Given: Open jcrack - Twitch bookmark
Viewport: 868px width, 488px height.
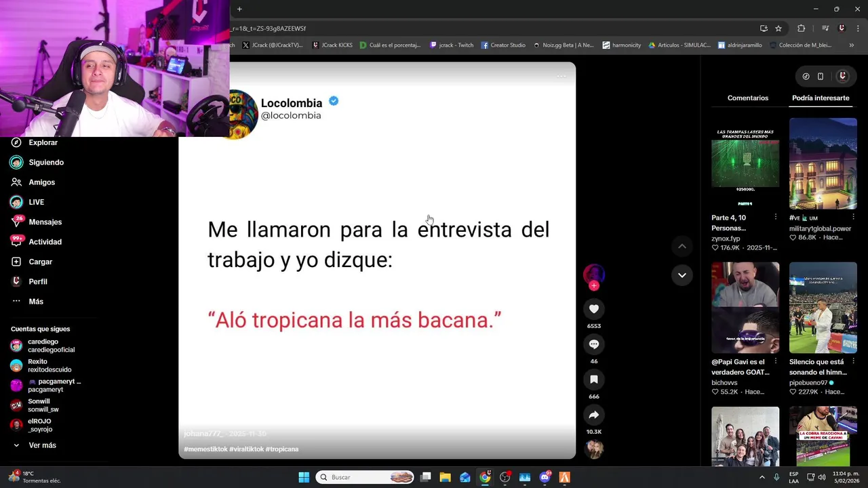Looking at the screenshot, I should [452, 45].
